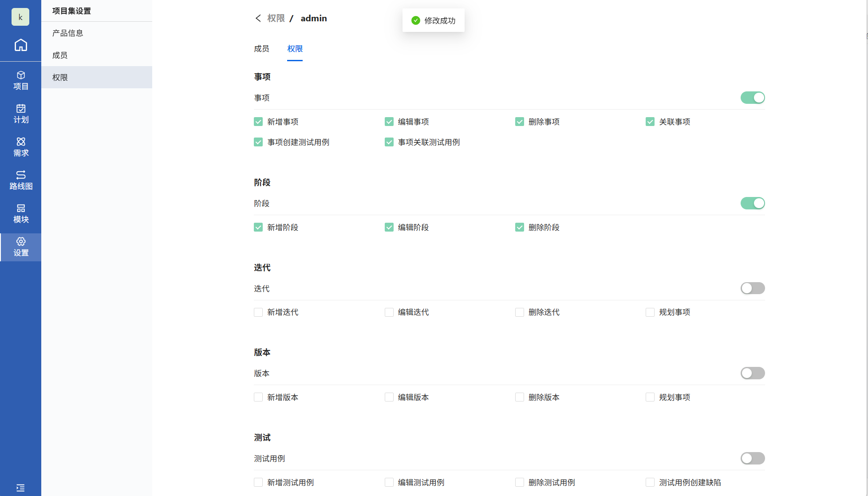
Task: Select 产品信息 in settings menu
Action: [68, 33]
